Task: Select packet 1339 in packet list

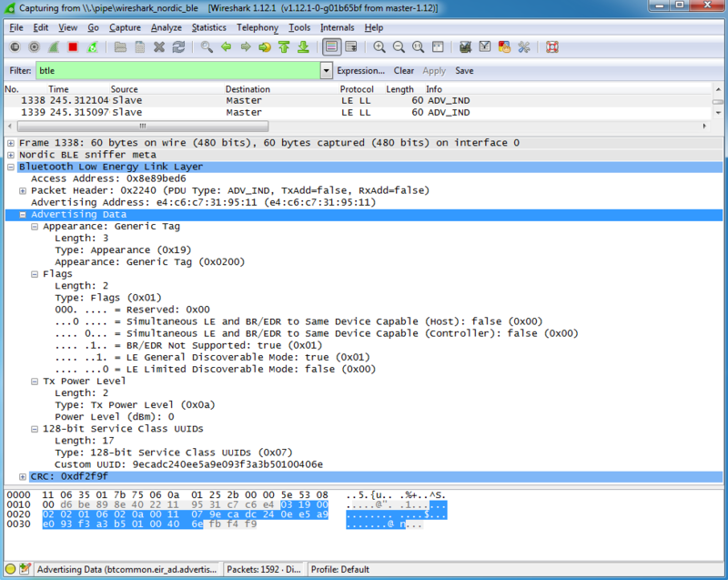Action: pyautogui.click(x=358, y=112)
